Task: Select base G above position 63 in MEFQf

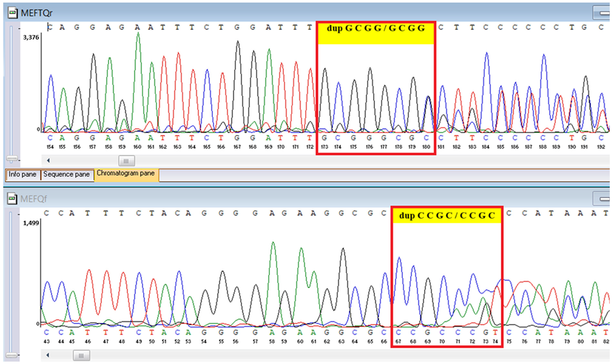Action: tap(342, 332)
